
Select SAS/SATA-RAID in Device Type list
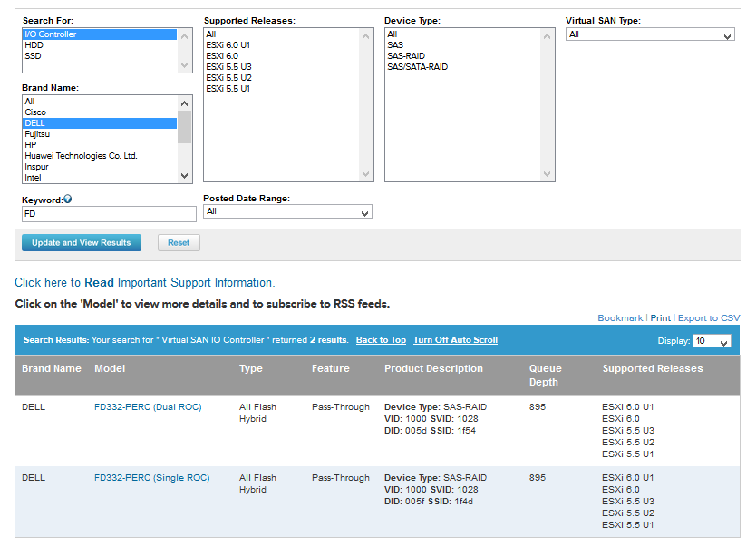(462, 67)
